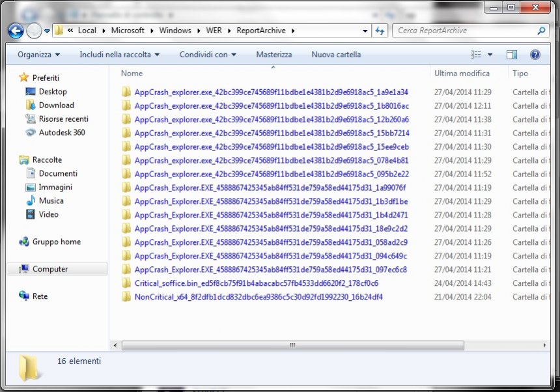The image size is (560, 392).
Task: Click folder icon of AppCrash Explorer.EXE 058ad2c9
Action: 126,242
